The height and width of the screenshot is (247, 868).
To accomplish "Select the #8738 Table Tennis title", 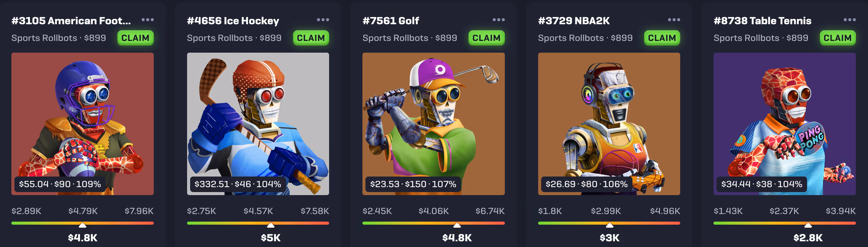I will tap(762, 20).
